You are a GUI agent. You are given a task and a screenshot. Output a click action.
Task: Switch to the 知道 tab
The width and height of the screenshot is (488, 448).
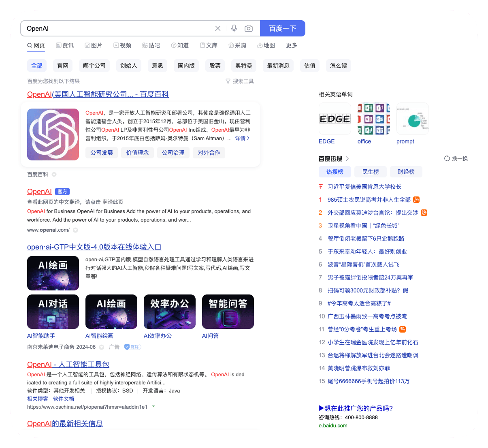click(x=180, y=45)
